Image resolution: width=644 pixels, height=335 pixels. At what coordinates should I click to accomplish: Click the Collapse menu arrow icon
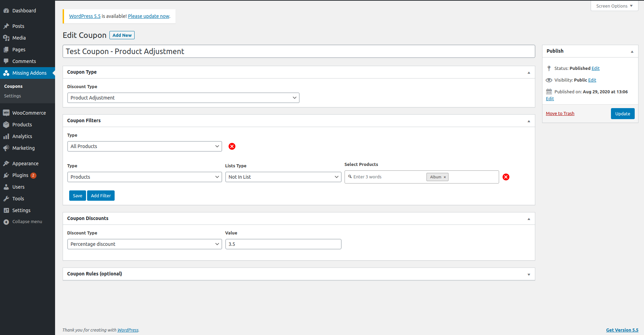[x=6, y=222]
